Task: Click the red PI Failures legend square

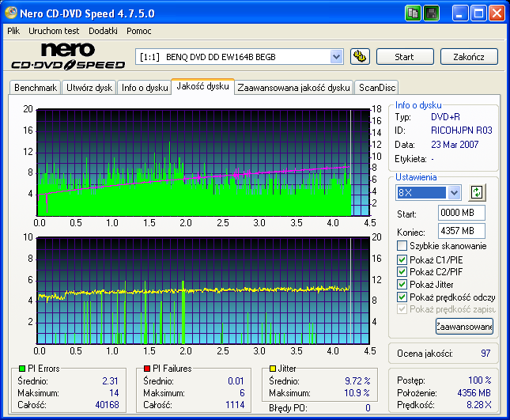Action: [x=147, y=369]
